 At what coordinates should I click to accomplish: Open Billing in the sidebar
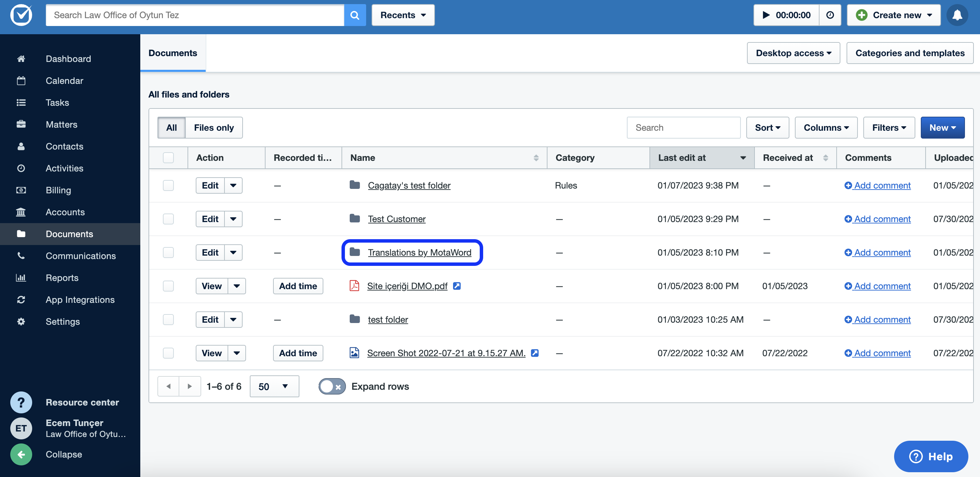point(58,190)
